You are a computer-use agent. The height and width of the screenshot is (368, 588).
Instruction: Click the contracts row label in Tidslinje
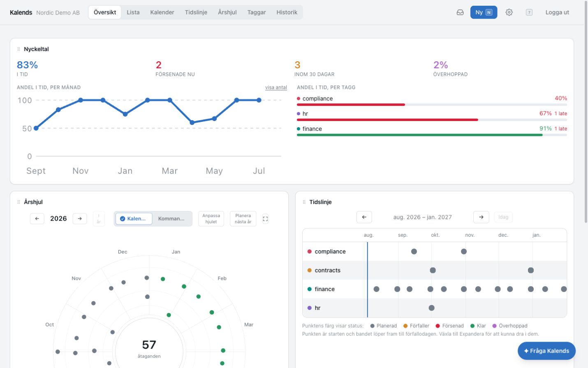pyautogui.click(x=327, y=270)
